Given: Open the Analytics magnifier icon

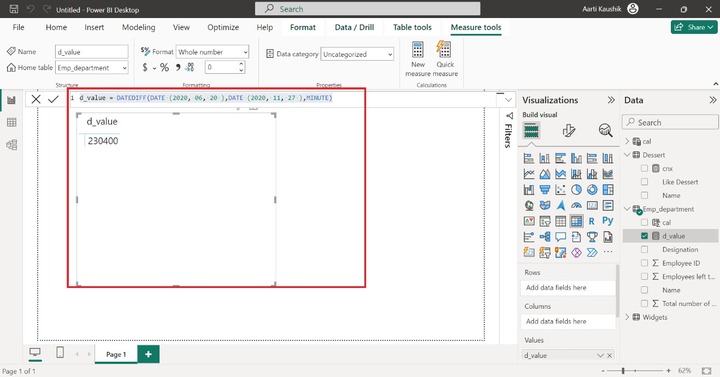Looking at the screenshot, I should click(605, 131).
